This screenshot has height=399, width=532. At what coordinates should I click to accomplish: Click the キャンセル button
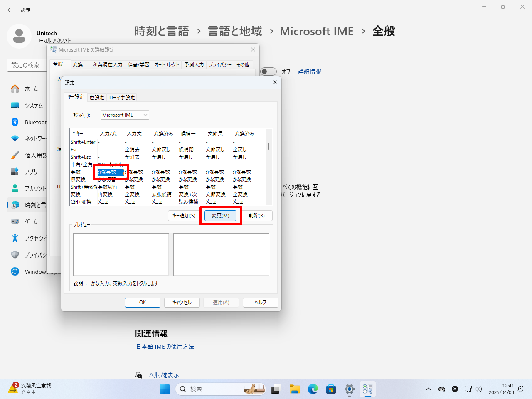[182, 303]
